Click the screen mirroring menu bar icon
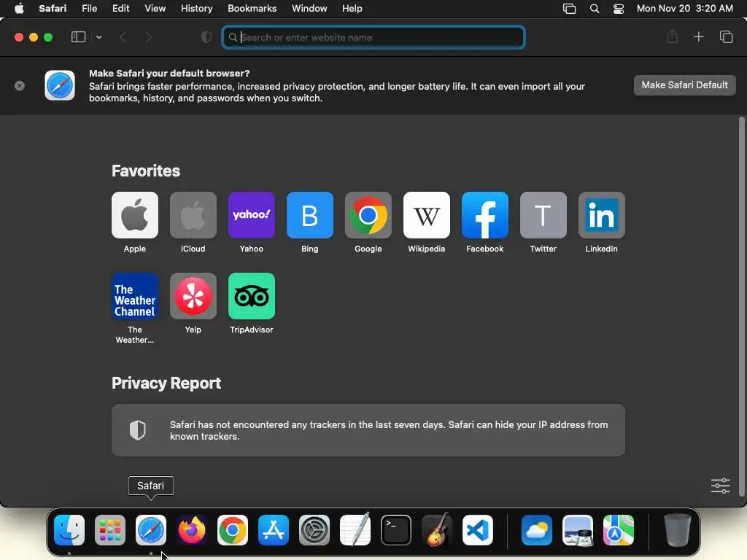 pyautogui.click(x=569, y=9)
